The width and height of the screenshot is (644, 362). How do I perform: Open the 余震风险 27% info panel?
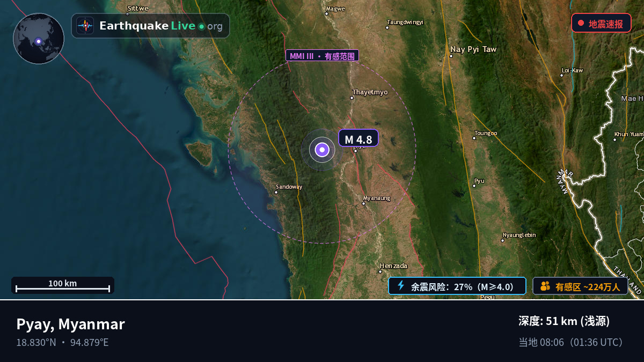[x=457, y=286]
